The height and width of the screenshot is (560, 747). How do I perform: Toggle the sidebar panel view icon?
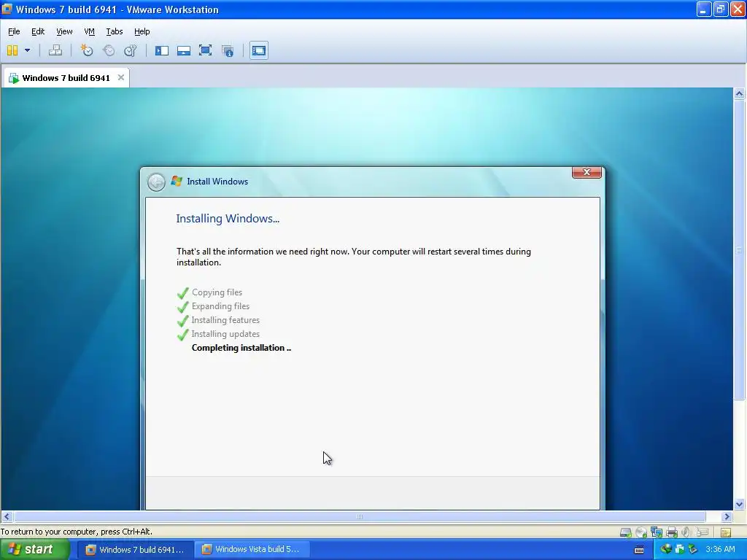point(162,50)
